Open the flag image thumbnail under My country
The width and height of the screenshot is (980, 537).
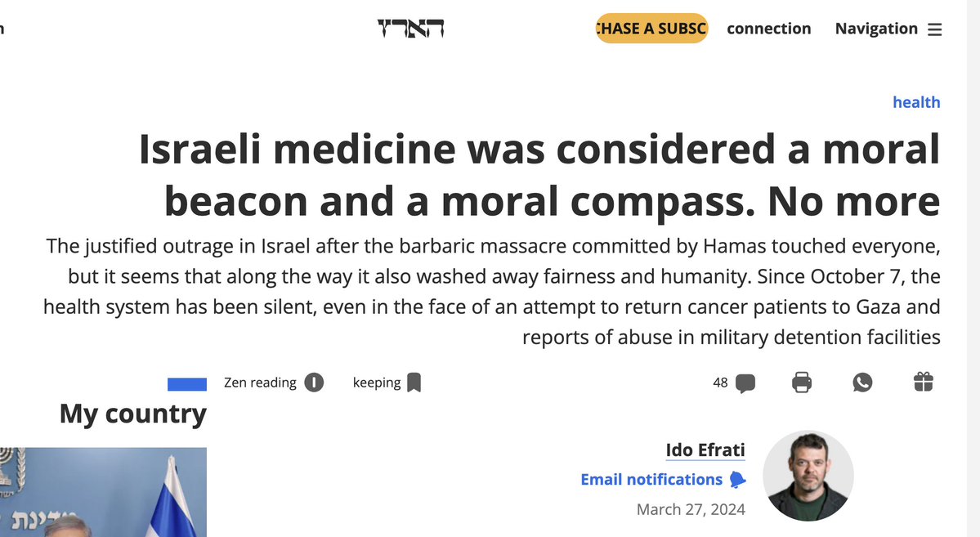[103, 492]
